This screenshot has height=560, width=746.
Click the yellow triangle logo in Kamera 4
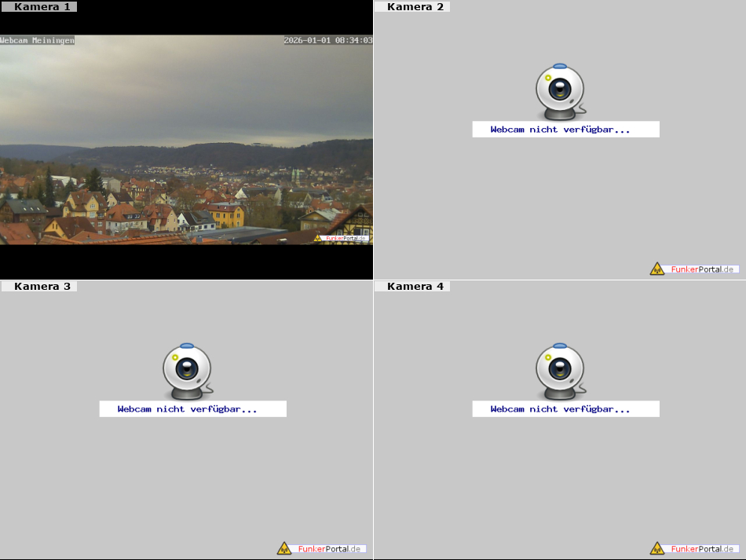(x=657, y=548)
